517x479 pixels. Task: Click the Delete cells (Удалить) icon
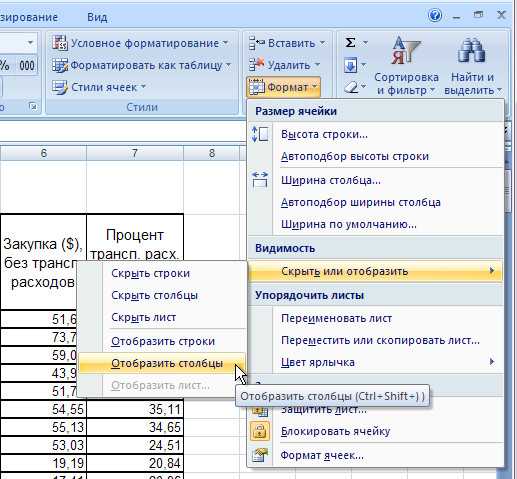click(x=257, y=65)
